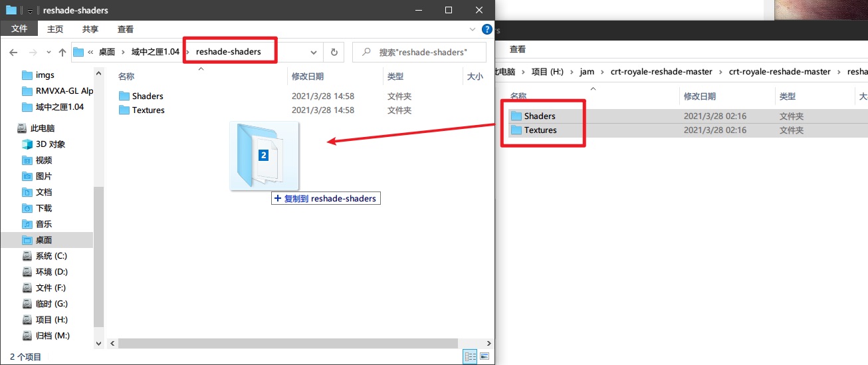Open the recent locations dropdown
Image resolution: width=868 pixels, height=365 pixels.
click(49, 52)
